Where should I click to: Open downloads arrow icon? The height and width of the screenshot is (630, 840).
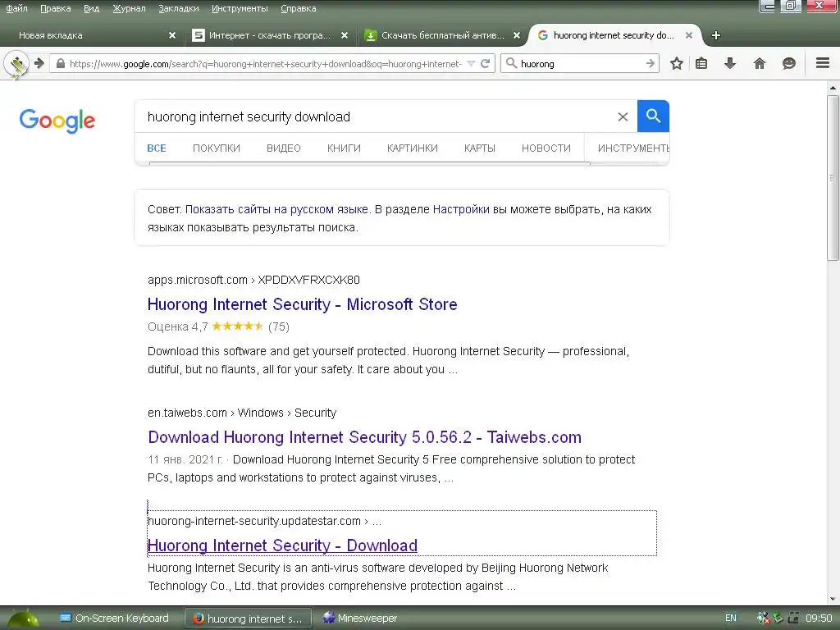point(729,64)
